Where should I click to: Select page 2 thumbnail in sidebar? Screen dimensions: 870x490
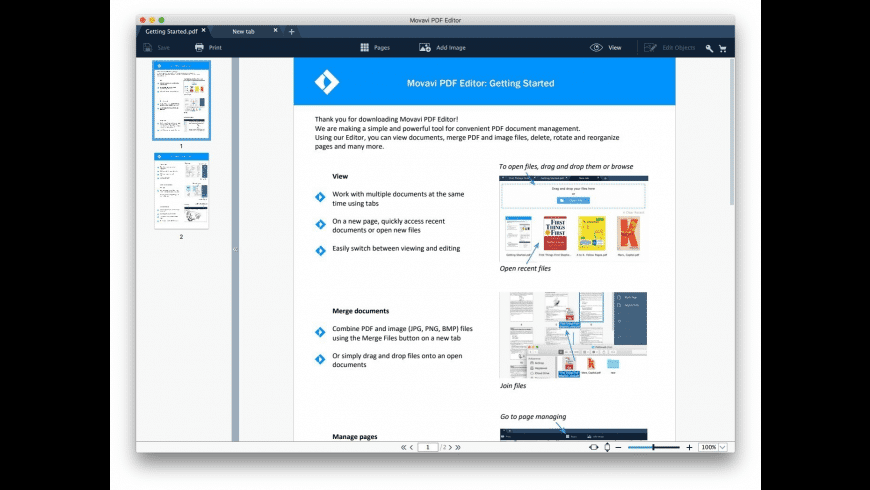point(181,191)
